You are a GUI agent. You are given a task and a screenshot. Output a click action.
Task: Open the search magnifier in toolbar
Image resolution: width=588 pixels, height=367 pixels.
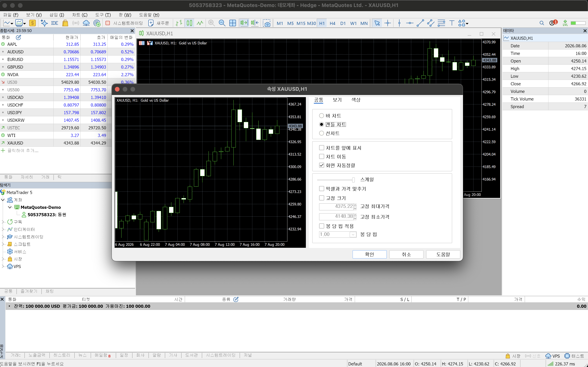pyautogui.click(x=542, y=23)
